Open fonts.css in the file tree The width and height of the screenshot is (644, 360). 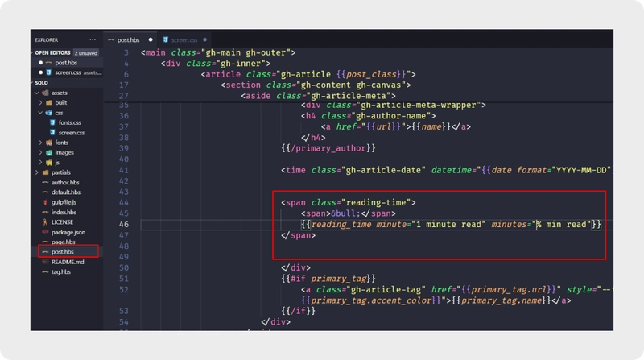[x=69, y=122]
